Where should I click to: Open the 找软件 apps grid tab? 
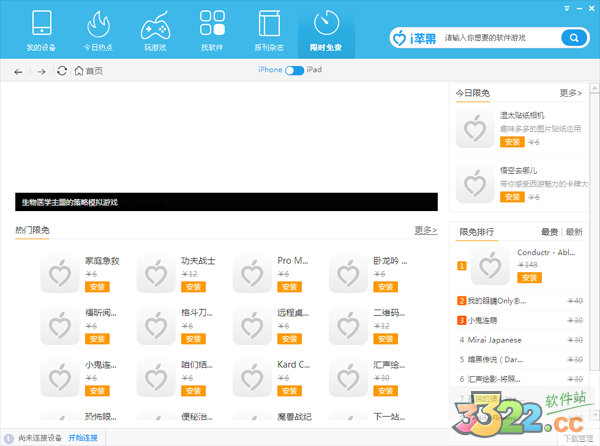(x=212, y=31)
